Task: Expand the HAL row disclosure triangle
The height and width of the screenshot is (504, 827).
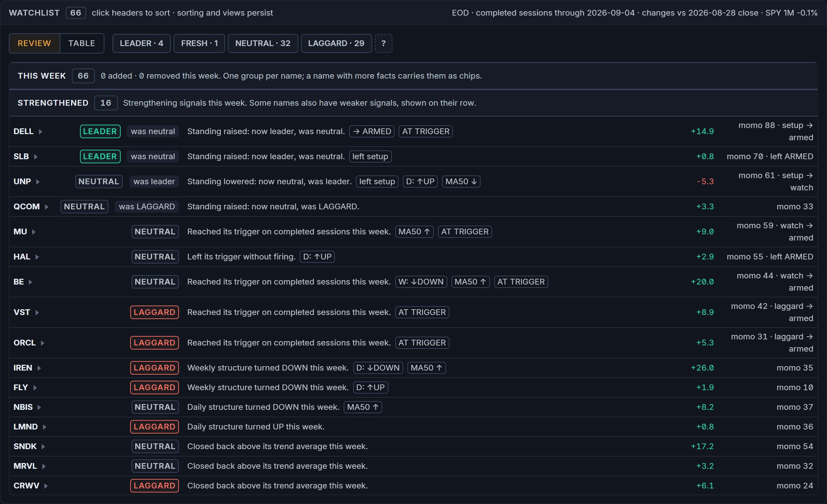Action: 37,257
